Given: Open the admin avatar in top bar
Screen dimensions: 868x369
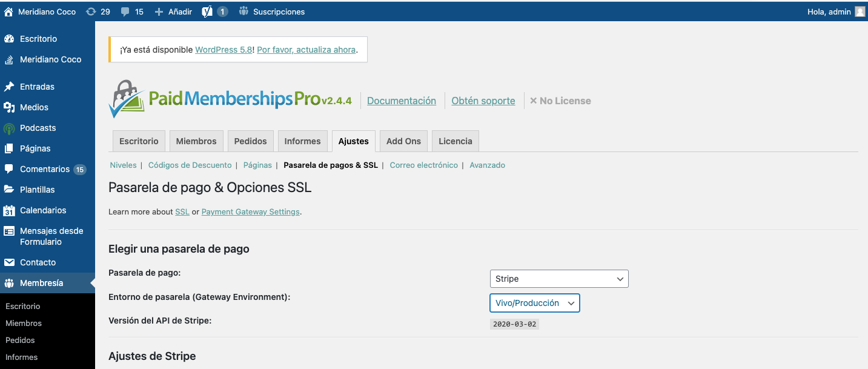Looking at the screenshot, I should 860,12.
